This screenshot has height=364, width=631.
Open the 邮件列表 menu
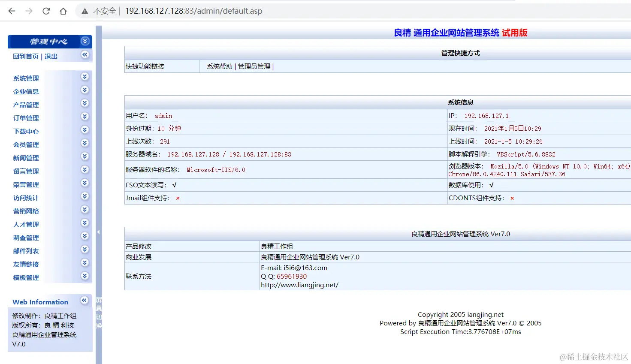[26, 251]
